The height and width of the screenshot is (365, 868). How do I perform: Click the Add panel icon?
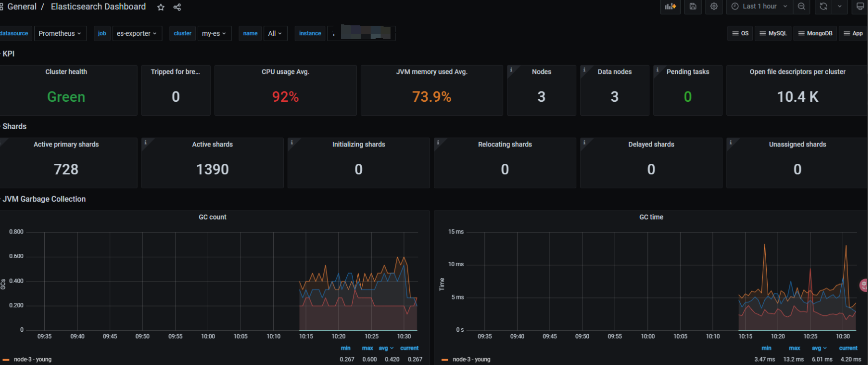point(670,6)
